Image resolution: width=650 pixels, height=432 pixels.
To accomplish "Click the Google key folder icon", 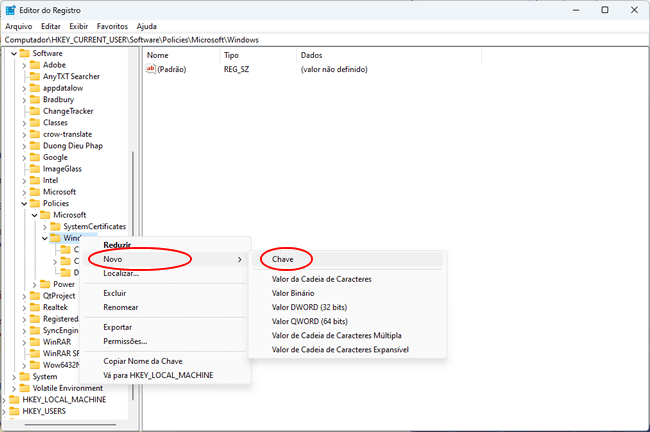I will point(35,157).
